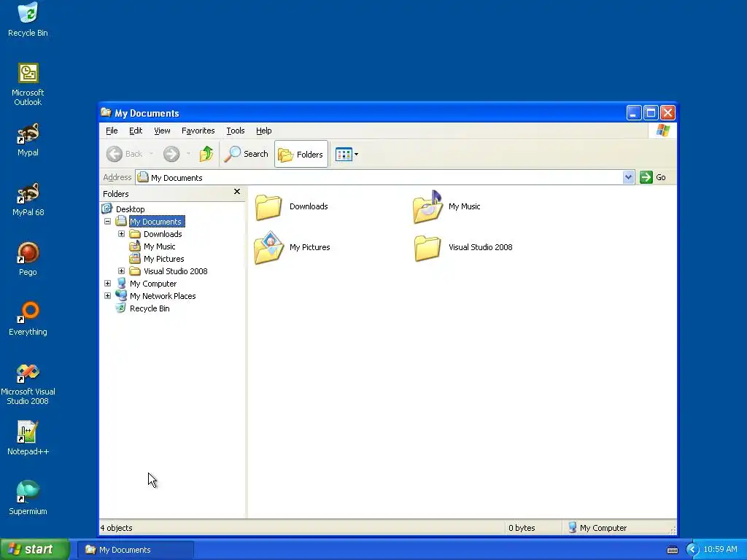Open the Favorites menu

coord(198,131)
